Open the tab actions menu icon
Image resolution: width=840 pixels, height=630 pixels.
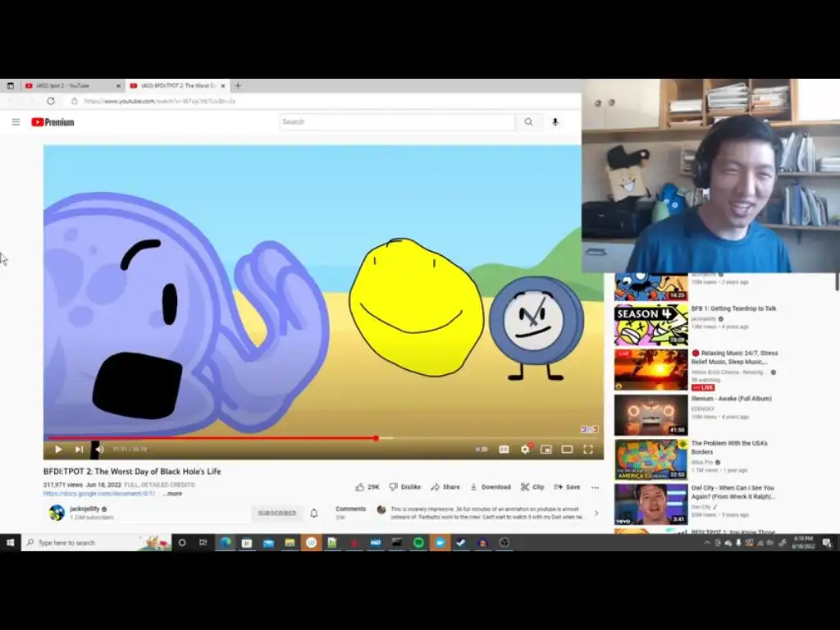[10, 85]
